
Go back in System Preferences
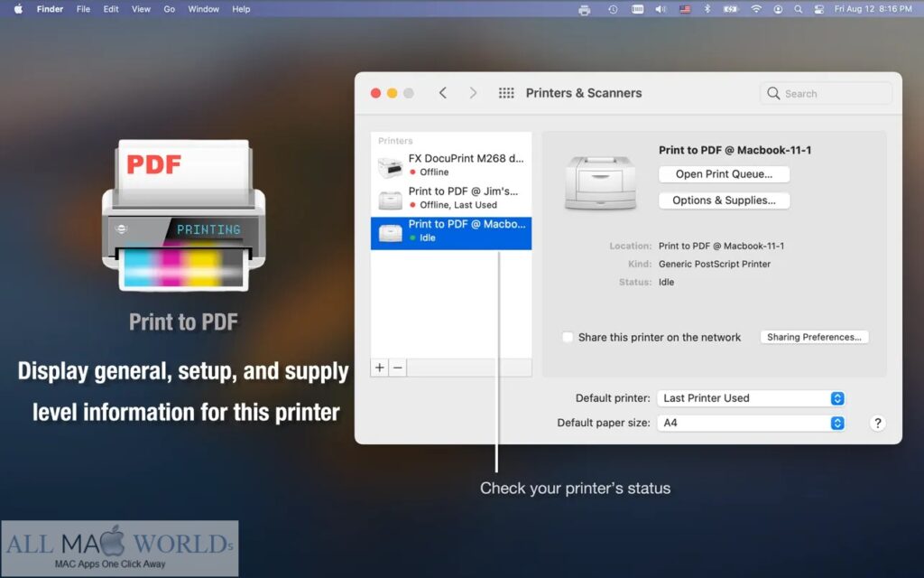(443, 93)
